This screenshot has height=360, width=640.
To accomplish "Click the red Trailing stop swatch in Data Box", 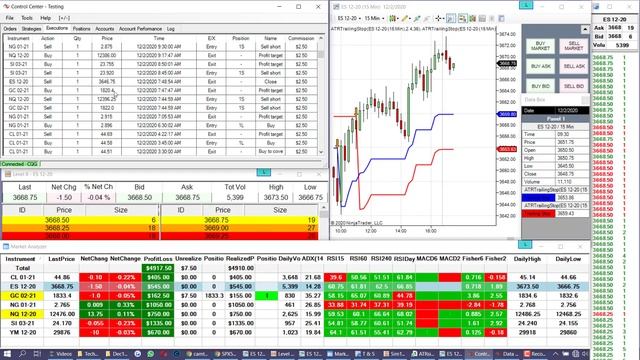I will pyautogui.click(x=538, y=213).
